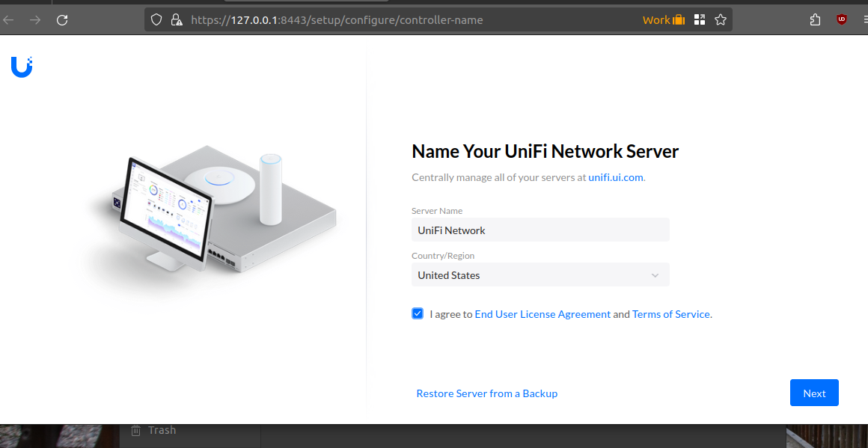Open the Terms of Service link
The image size is (868, 448).
click(x=670, y=314)
